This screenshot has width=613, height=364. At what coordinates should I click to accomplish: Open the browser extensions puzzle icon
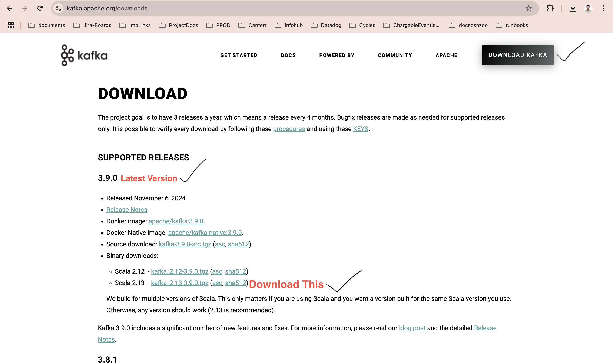pyautogui.click(x=550, y=8)
